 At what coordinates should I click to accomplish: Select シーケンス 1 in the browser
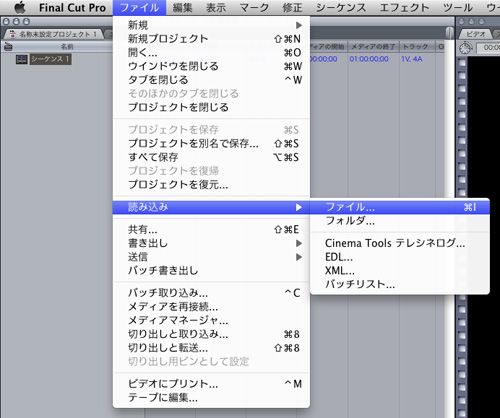pos(51,59)
